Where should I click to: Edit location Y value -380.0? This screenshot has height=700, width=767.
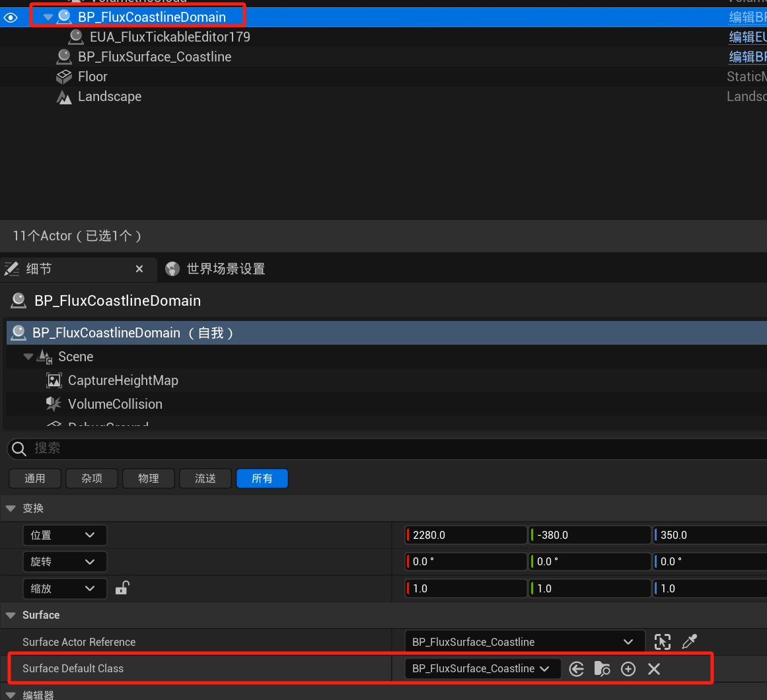click(591, 536)
